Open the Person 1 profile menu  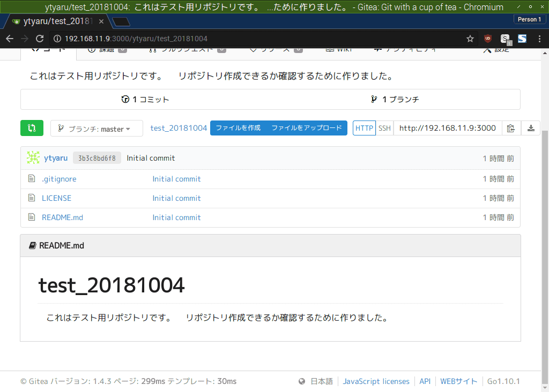(529, 19)
